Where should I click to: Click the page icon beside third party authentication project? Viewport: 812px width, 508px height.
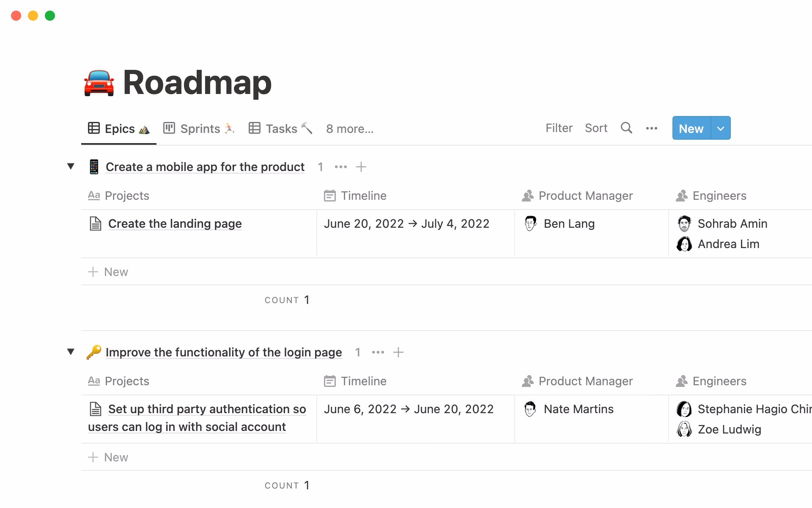click(x=96, y=409)
